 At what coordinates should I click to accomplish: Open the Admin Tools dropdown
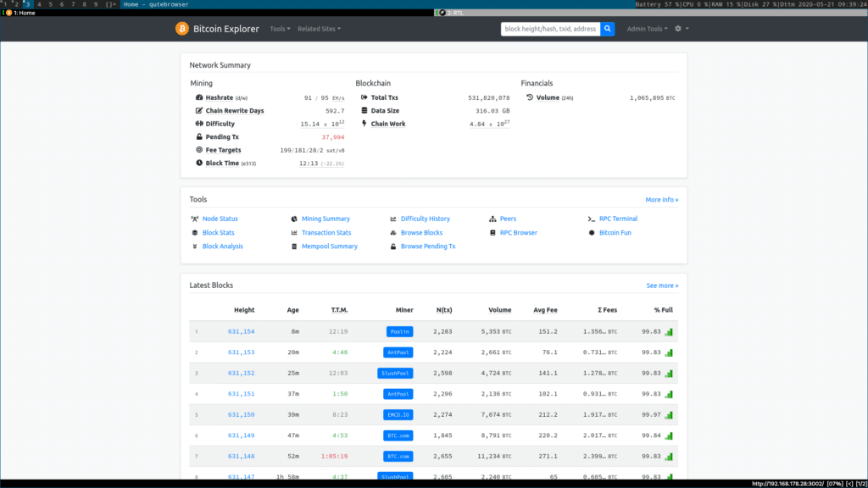[x=647, y=29]
